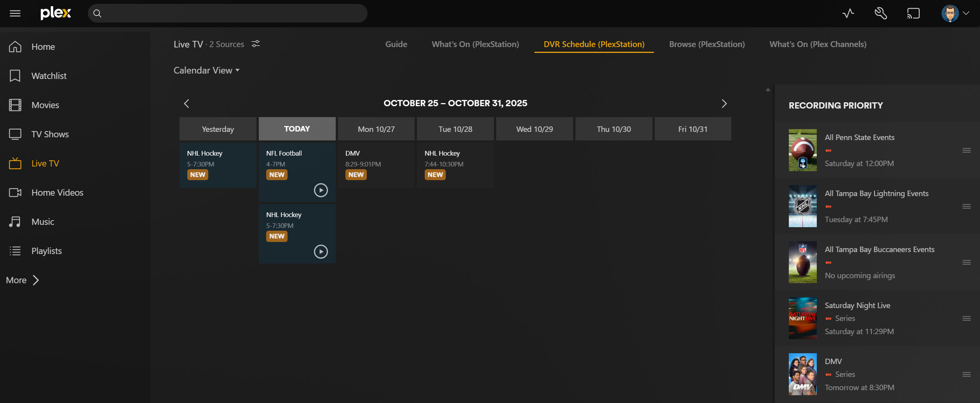Go to the previous week in calendar
980x403 pixels.
[187, 103]
